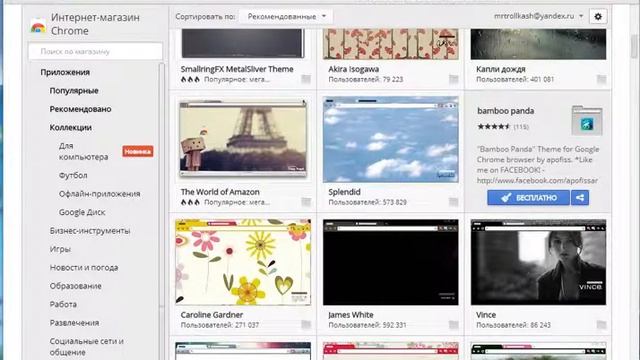Focus the Поиск по магазину search field
This screenshot has height=360, width=640.
coord(95,51)
